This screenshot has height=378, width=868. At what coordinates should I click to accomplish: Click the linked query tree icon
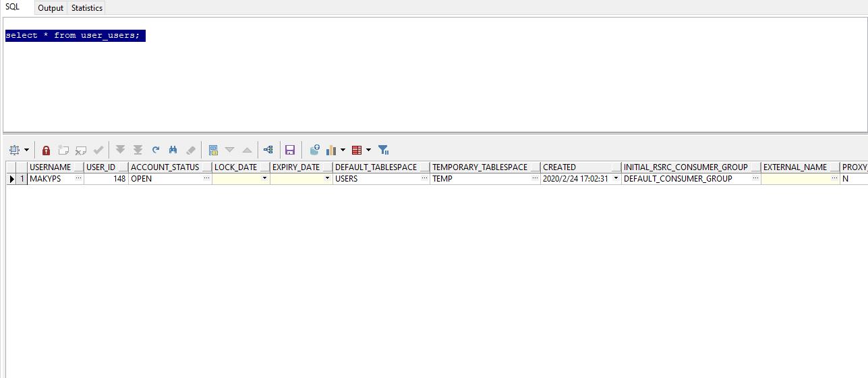[268, 150]
